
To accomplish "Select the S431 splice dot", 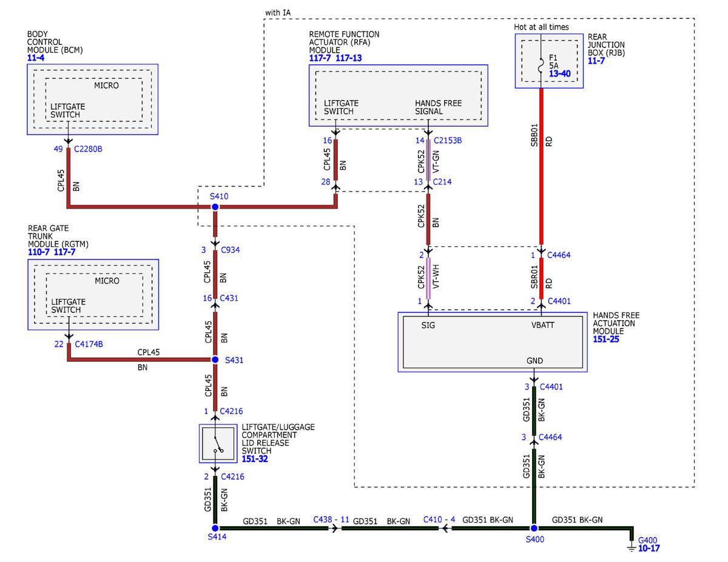I will click(215, 360).
